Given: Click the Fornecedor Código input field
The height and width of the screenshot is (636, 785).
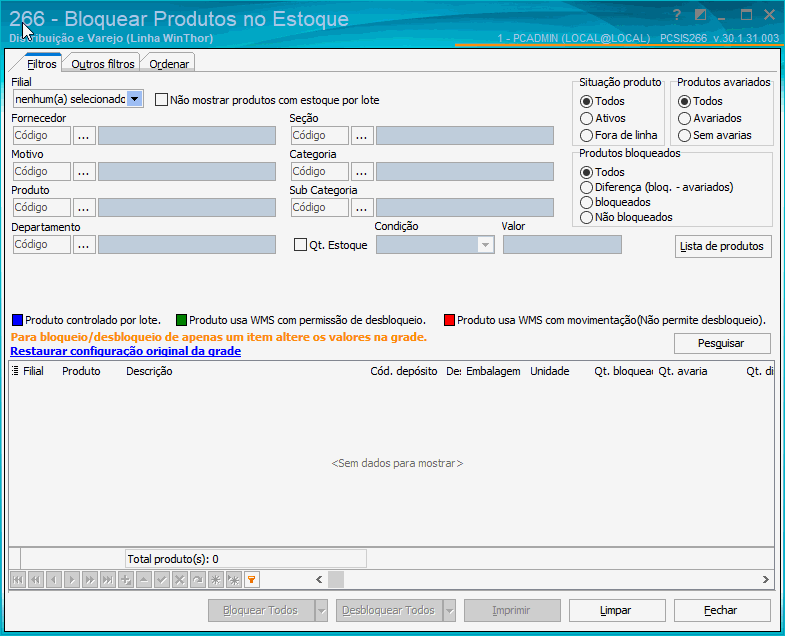Looking at the screenshot, I should coord(42,136).
